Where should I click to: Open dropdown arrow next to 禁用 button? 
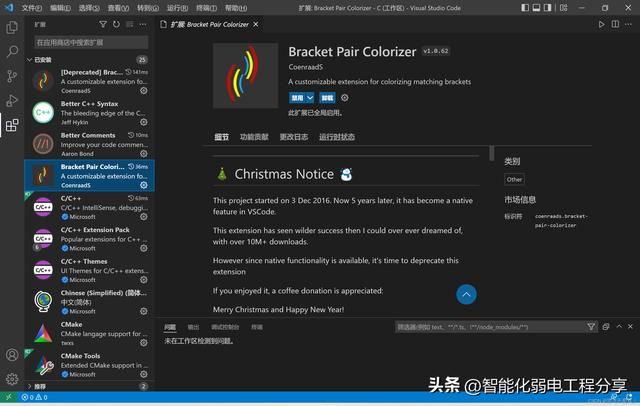310,98
